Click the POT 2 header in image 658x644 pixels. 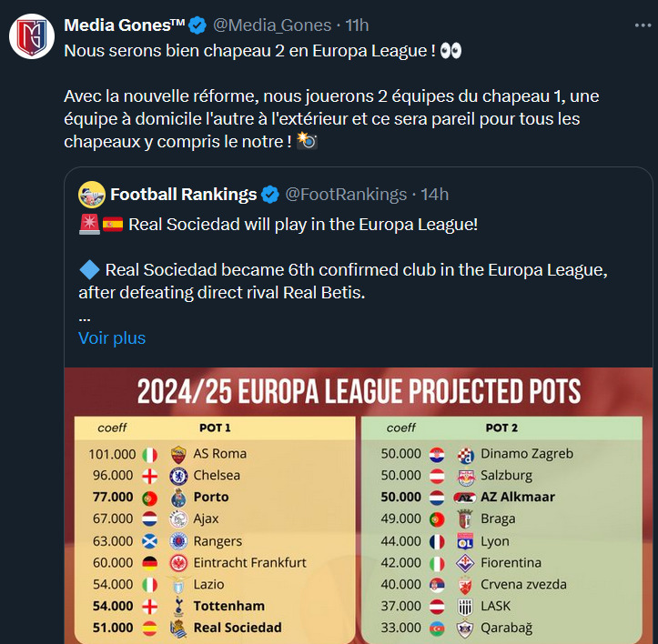[x=501, y=428]
